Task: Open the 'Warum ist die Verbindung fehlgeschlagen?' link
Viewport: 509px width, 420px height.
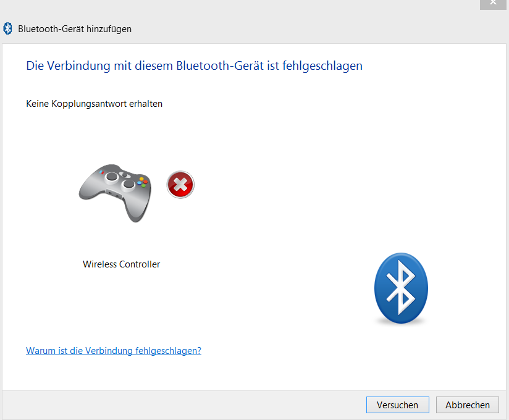Action: tap(114, 351)
